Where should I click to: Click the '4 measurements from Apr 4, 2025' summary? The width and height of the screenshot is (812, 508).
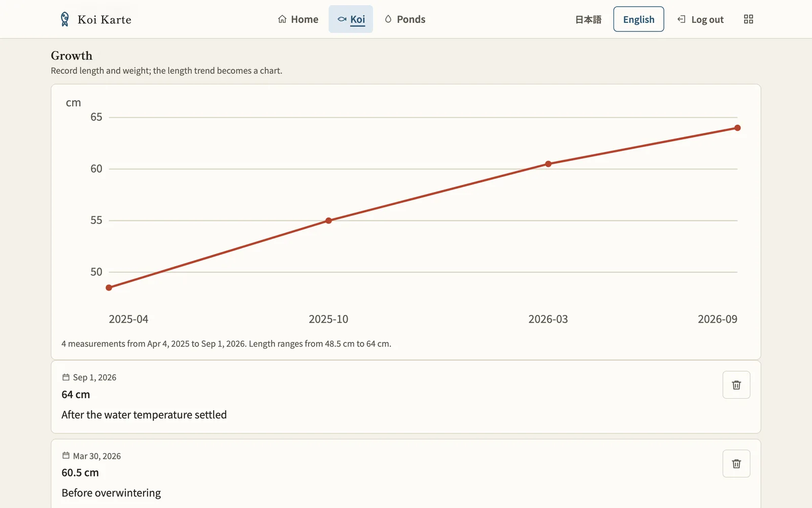point(226,344)
